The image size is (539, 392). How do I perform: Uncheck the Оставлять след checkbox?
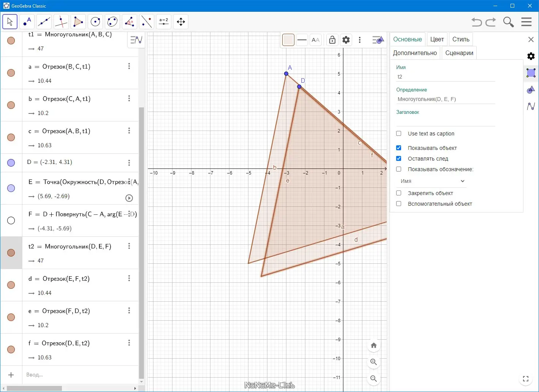(398, 159)
